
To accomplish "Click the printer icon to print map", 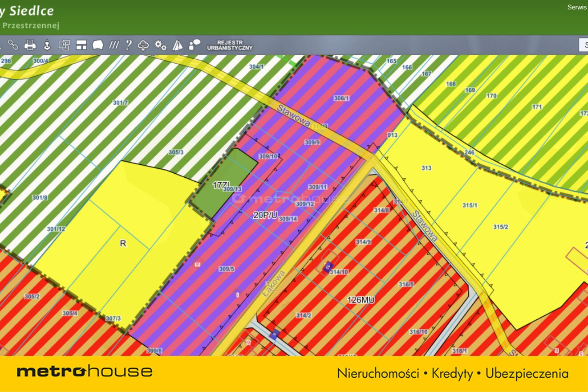I will click(30, 45).
